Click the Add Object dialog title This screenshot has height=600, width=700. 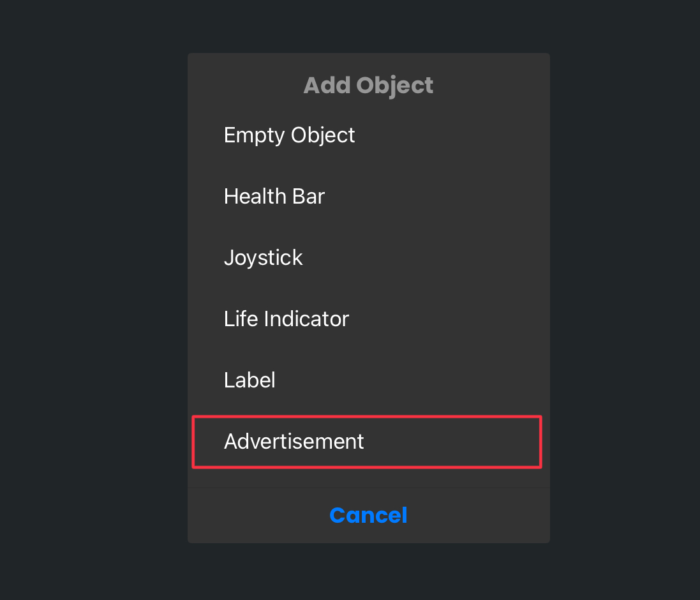(x=368, y=86)
